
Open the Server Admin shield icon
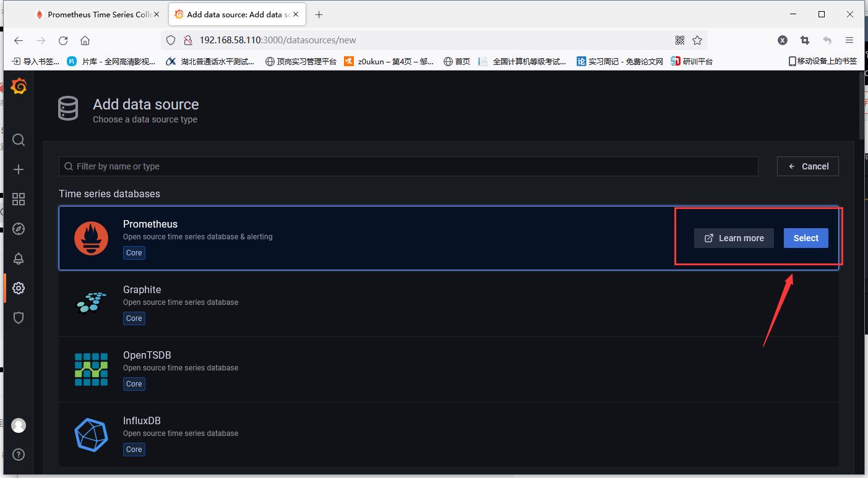coord(19,318)
